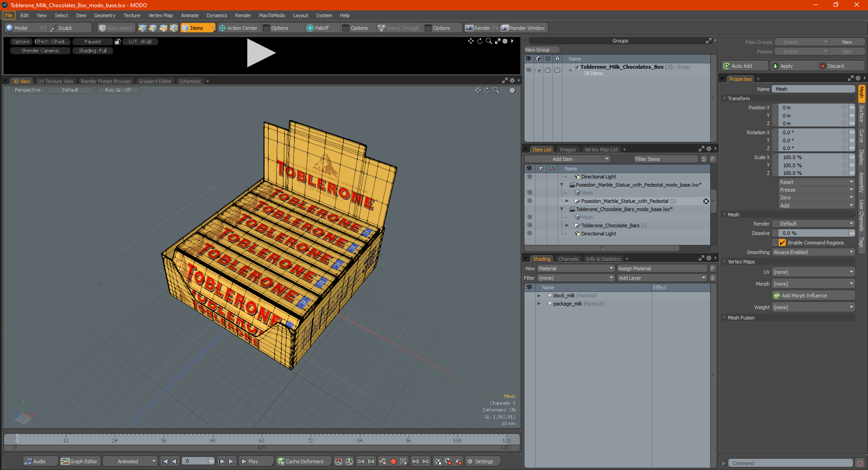Open Action Center tool
868x470 pixels.
point(238,28)
